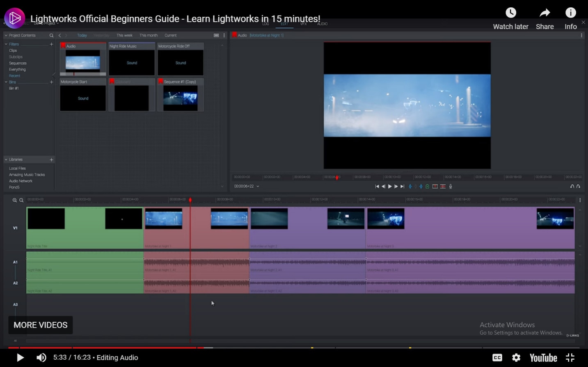Select the This month filter tab
Viewport: 588px width, 367px height.
pyautogui.click(x=149, y=36)
